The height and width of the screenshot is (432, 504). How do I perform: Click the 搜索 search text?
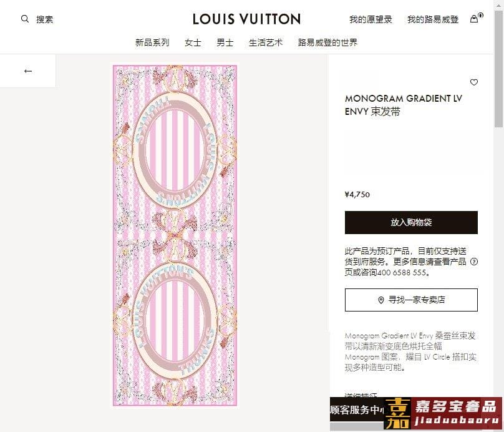[x=44, y=19]
